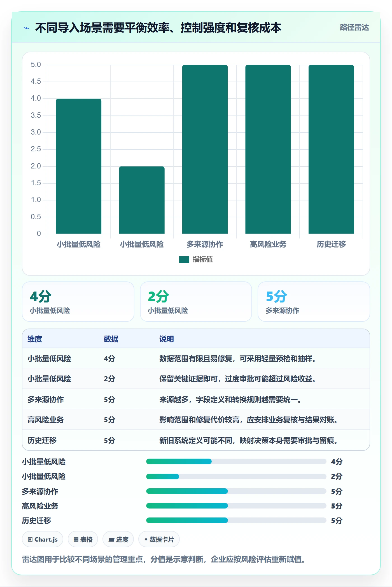Click the progress bar labeled 2分
This screenshot has height=587, width=392.
(x=236, y=476)
